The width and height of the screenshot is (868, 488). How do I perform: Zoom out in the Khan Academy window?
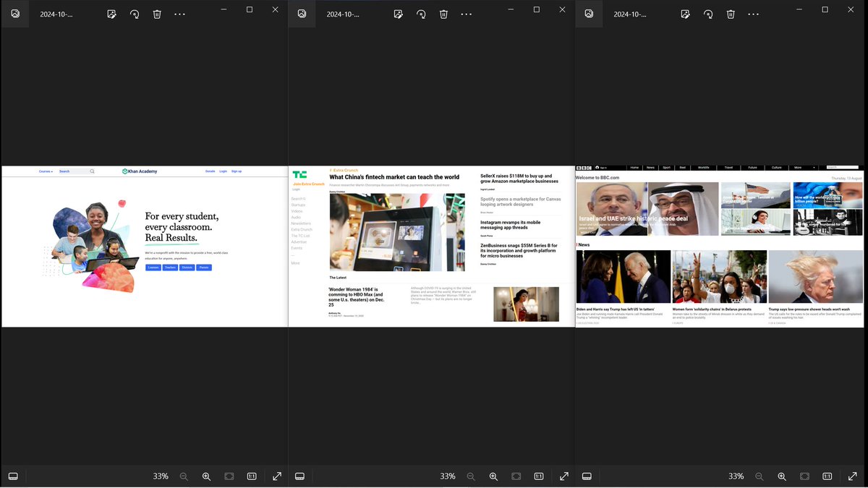184,476
